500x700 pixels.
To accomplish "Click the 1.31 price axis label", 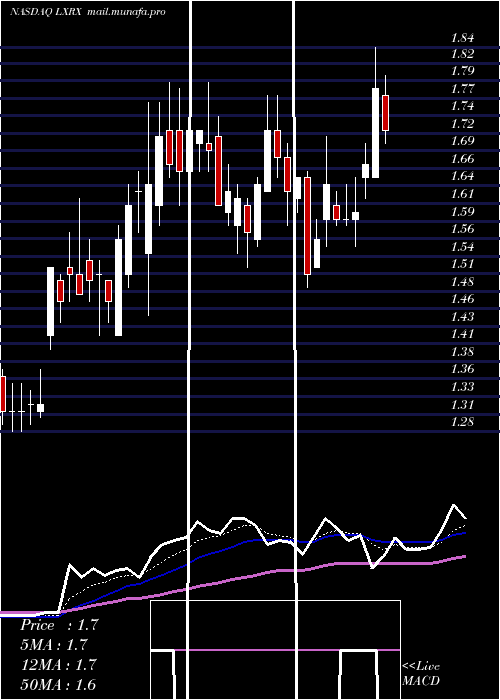I will click(462, 405).
